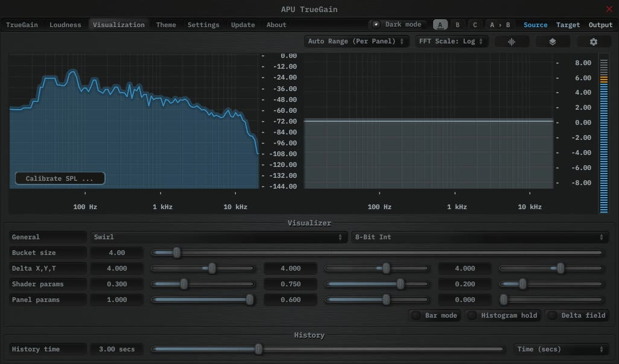Click the blue source spectrum graph
This screenshot has width=619, height=364.
point(134,122)
